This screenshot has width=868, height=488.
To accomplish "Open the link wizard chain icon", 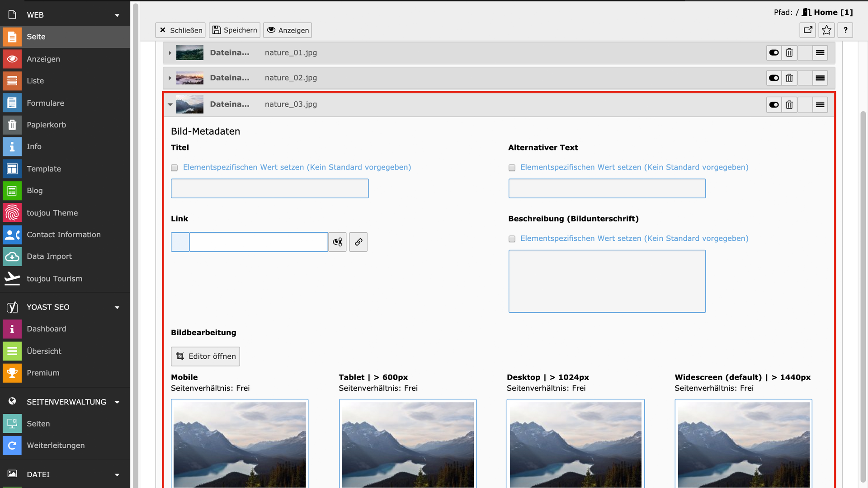I will (358, 242).
